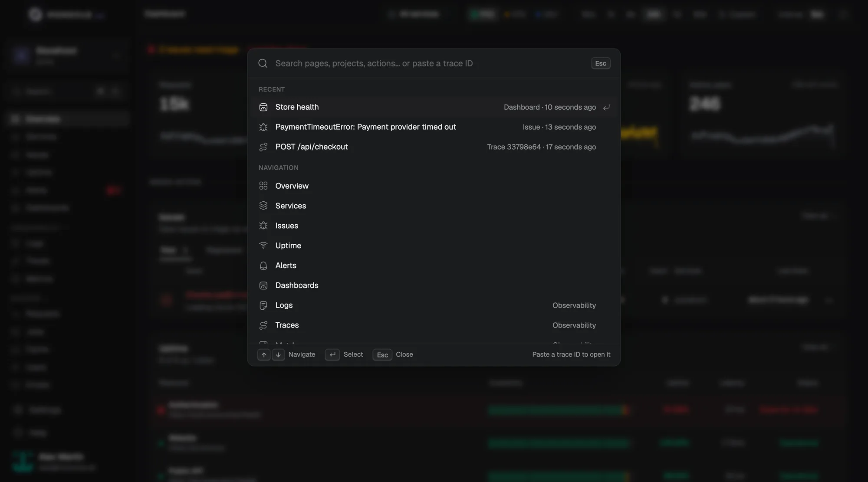Click the bell icon next to Alerts
This screenshot has width=868, height=482.
263,266
